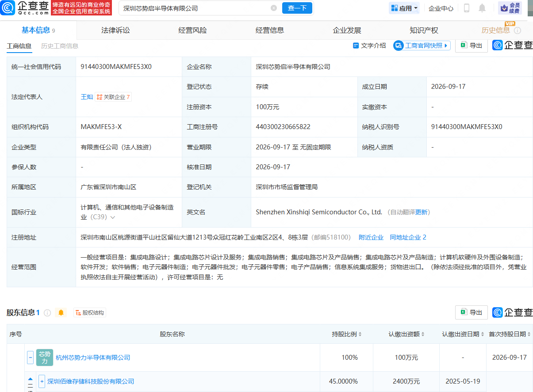Image resolution: width=533 pixels, height=392 pixels.
Task: Open the 应用 dropdown menu
Action: (404, 8)
